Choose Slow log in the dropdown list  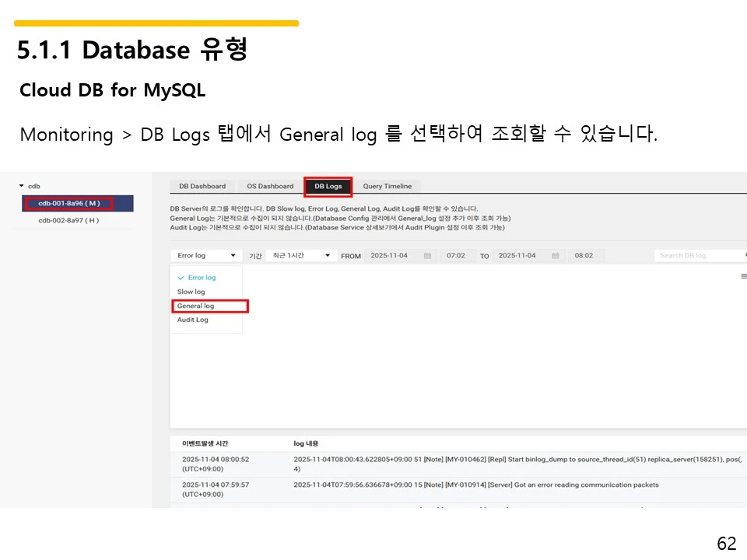click(x=191, y=292)
